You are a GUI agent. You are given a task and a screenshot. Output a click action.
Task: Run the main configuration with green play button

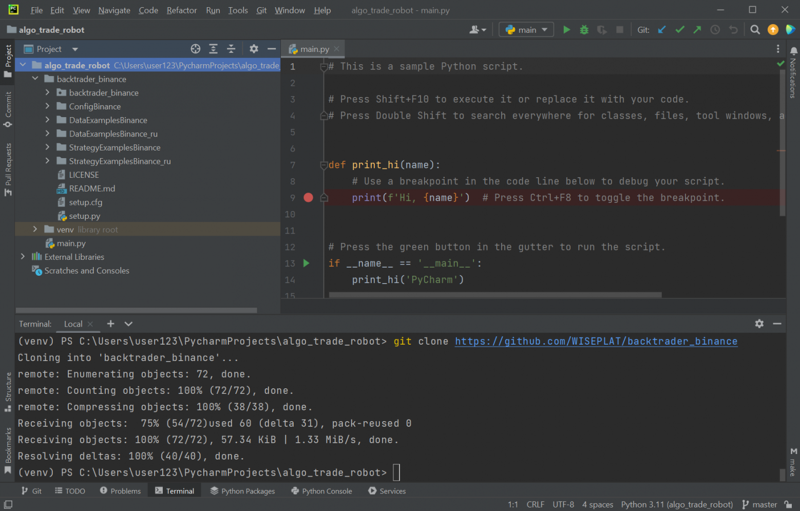coord(566,30)
